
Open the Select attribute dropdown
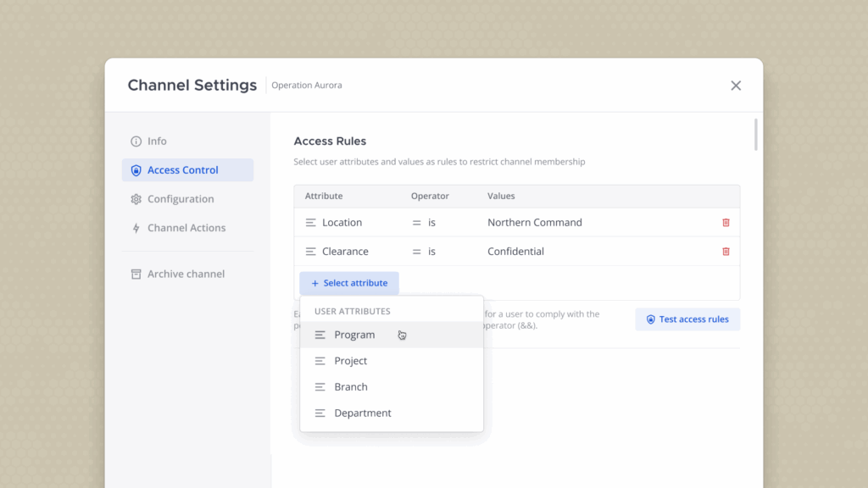[349, 283]
